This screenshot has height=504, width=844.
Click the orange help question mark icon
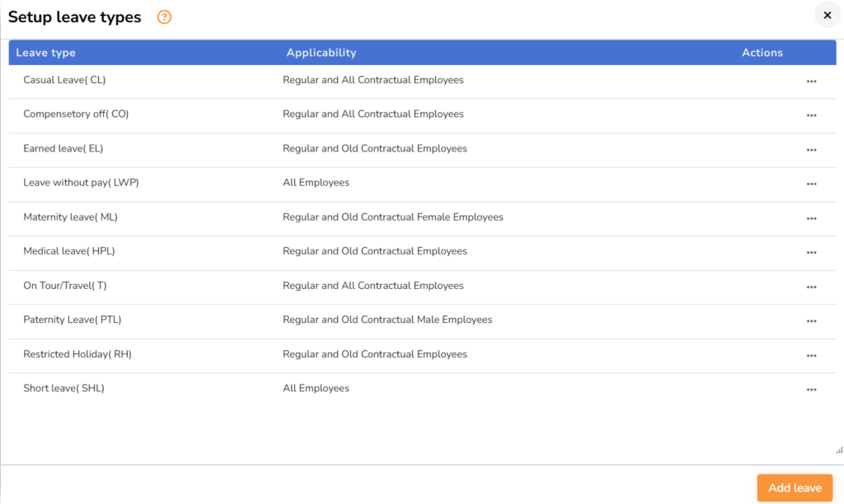[x=164, y=17]
